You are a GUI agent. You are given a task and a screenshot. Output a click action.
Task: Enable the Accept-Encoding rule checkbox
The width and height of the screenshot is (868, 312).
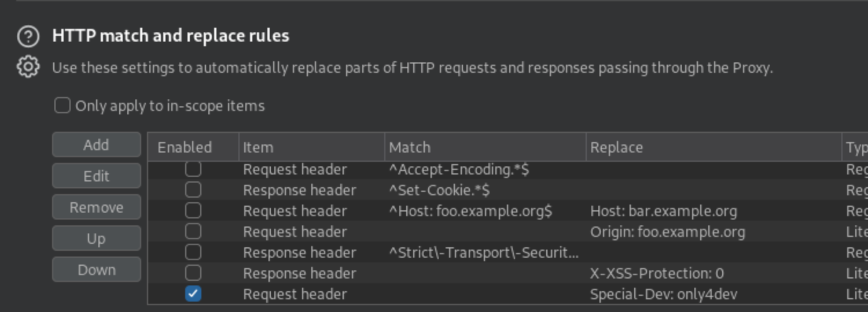[x=193, y=169]
